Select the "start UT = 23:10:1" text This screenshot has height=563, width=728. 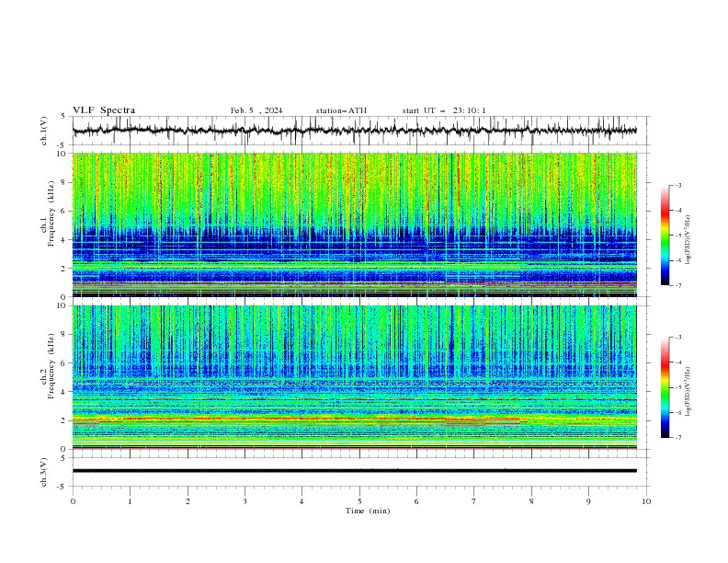(x=444, y=110)
